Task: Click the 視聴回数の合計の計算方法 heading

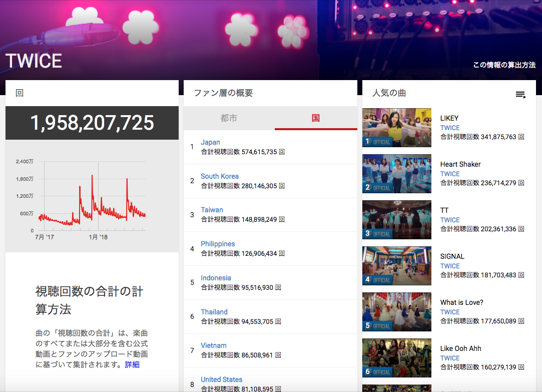Action: click(x=89, y=300)
